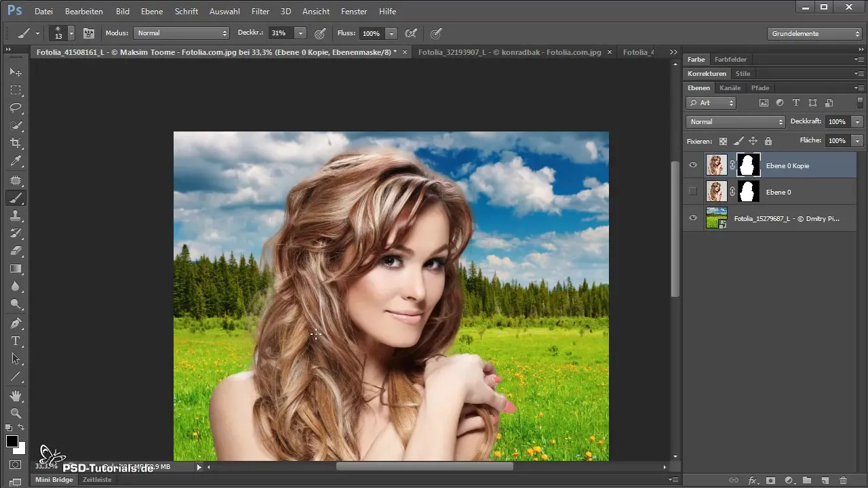Viewport: 868px width, 488px height.
Task: Select the Hand tool
Action: click(x=16, y=395)
